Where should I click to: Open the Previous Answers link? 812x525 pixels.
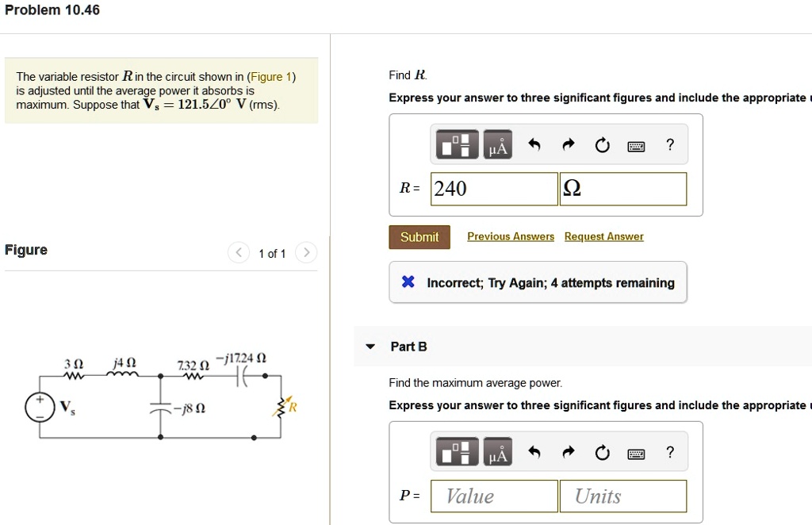pyautogui.click(x=510, y=236)
